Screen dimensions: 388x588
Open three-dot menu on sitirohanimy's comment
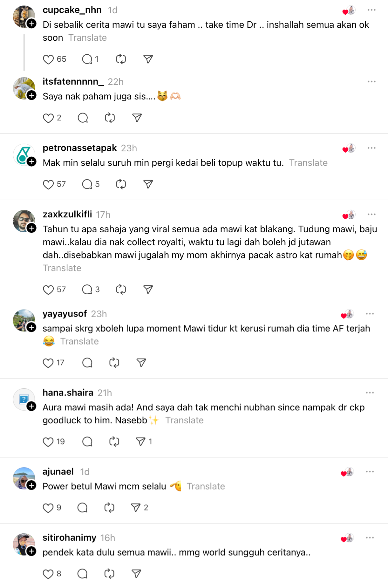(370, 538)
